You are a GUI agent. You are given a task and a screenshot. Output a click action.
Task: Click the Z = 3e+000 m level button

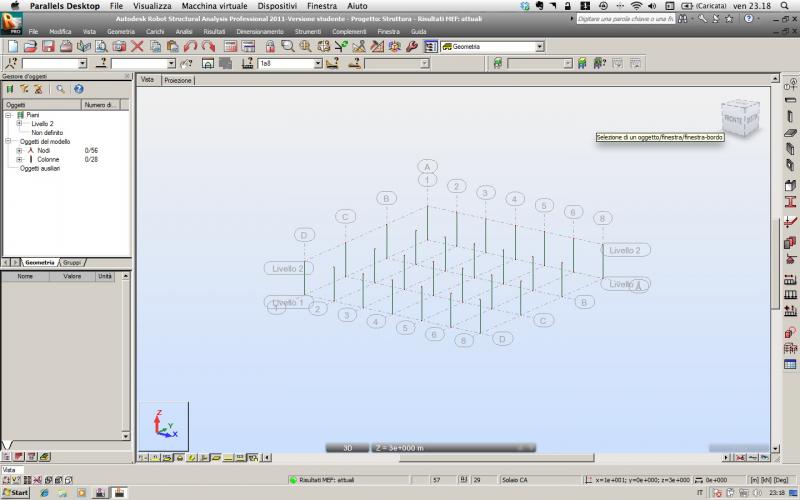453,448
